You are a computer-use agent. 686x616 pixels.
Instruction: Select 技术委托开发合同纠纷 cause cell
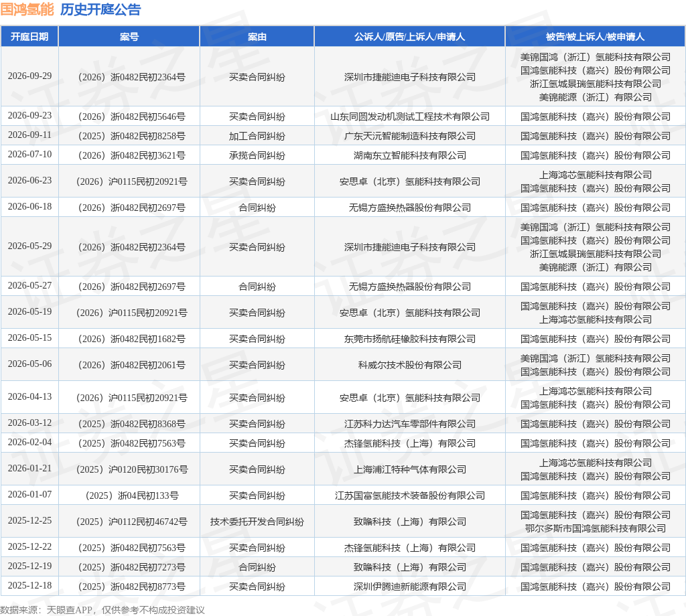click(257, 522)
